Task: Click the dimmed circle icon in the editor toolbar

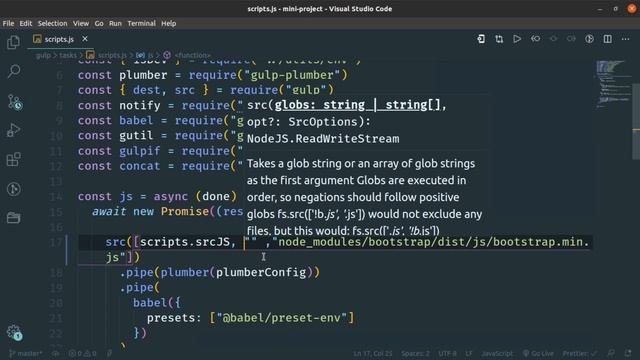Action: pyautogui.click(x=553, y=39)
